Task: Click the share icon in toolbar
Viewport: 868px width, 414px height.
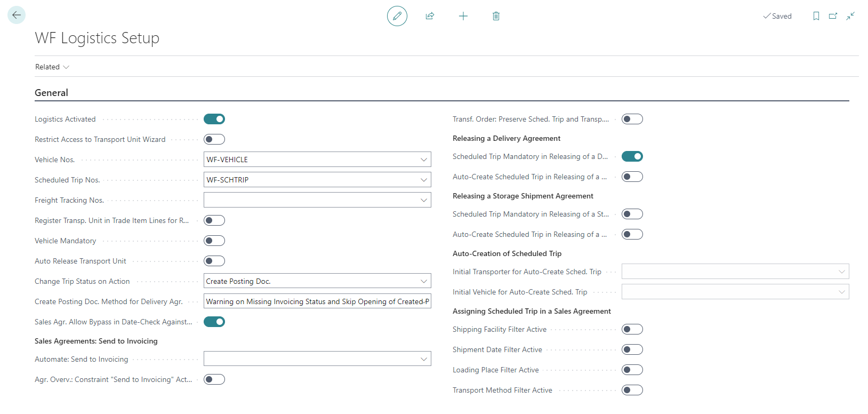Action: 430,16
